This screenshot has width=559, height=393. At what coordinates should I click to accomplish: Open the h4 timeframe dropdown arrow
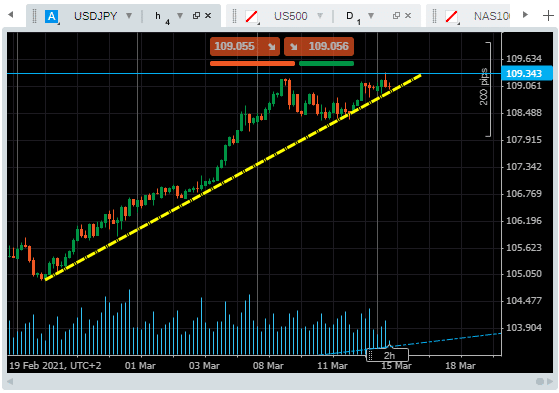point(180,16)
